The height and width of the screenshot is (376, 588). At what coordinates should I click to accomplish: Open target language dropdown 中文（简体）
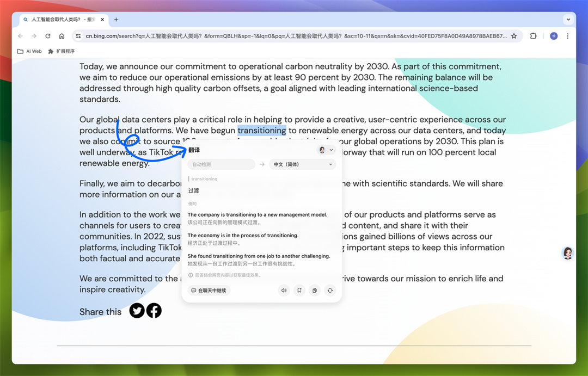[302, 164]
